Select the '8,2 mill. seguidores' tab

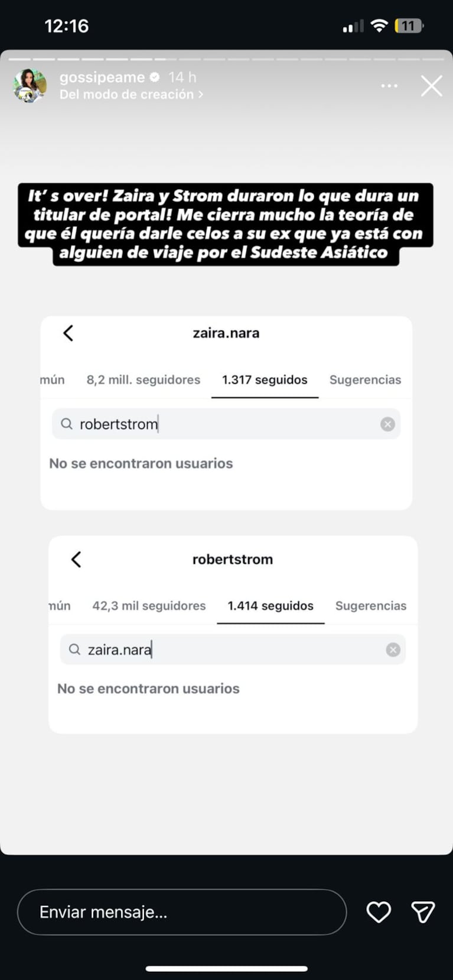(x=144, y=380)
